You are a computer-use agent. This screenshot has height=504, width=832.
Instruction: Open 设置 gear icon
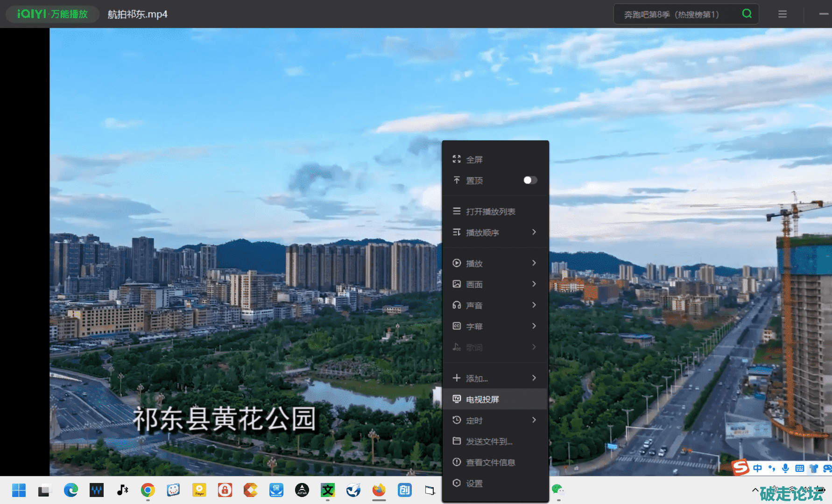[457, 483]
